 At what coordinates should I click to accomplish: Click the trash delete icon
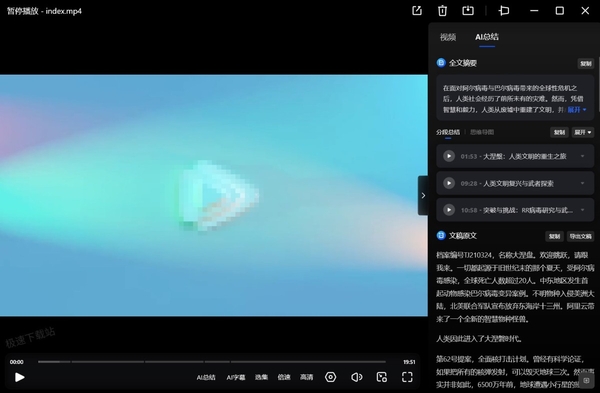click(442, 11)
